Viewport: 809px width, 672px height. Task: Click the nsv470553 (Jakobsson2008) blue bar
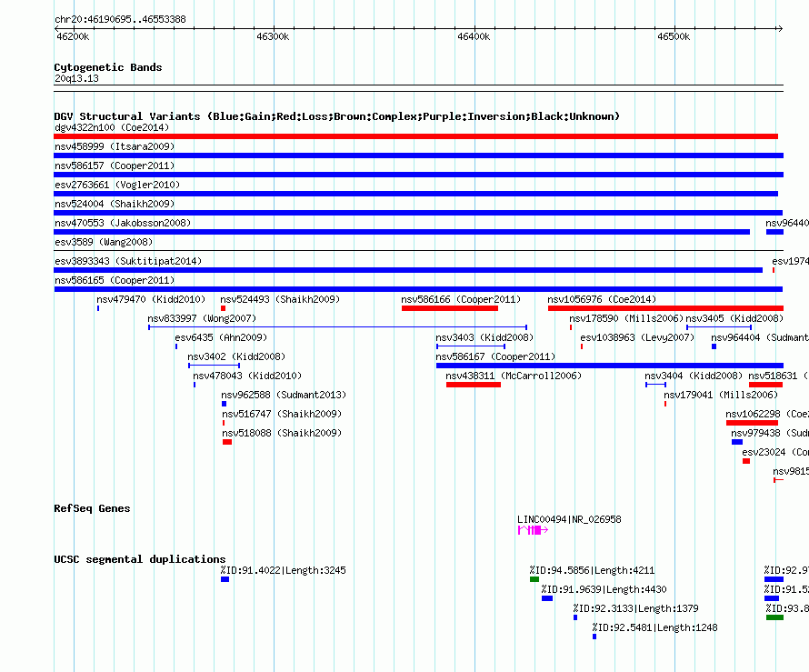click(x=402, y=232)
